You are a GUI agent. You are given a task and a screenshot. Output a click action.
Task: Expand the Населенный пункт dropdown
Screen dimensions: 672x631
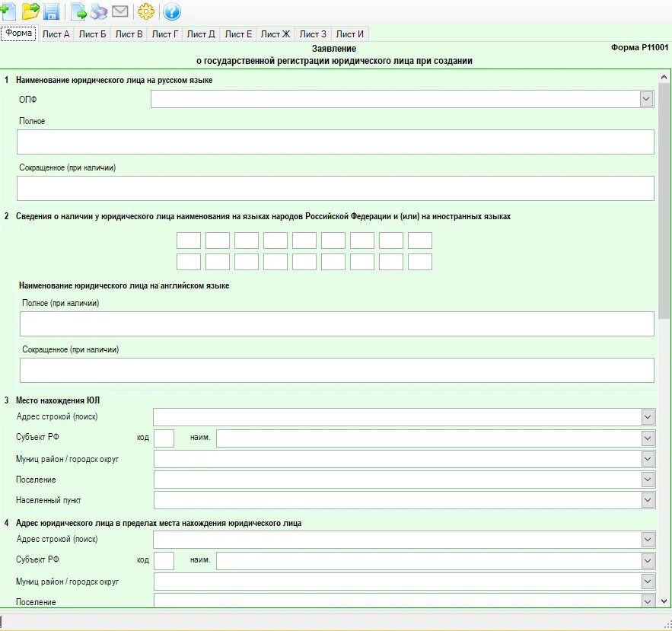click(x=648, y=500)
